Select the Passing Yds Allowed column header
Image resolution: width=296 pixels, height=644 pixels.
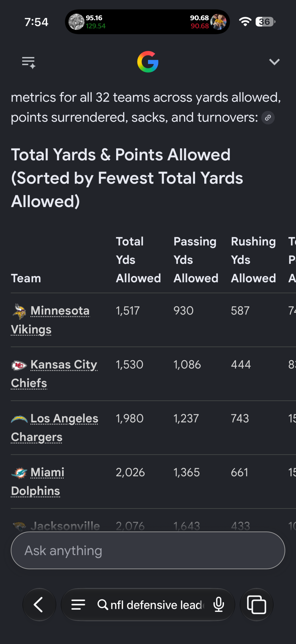pos(196,260)
